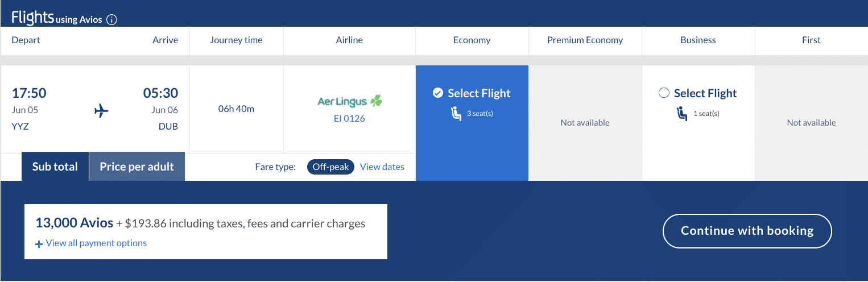Switch to the Price per adult tab
This screenshot has height=282, width=868.
click(137, 167)
